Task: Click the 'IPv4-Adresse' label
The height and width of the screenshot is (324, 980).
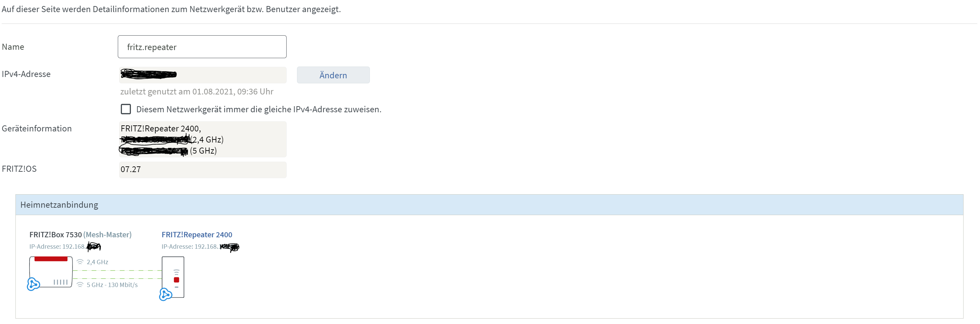Action: click(26, 74)
